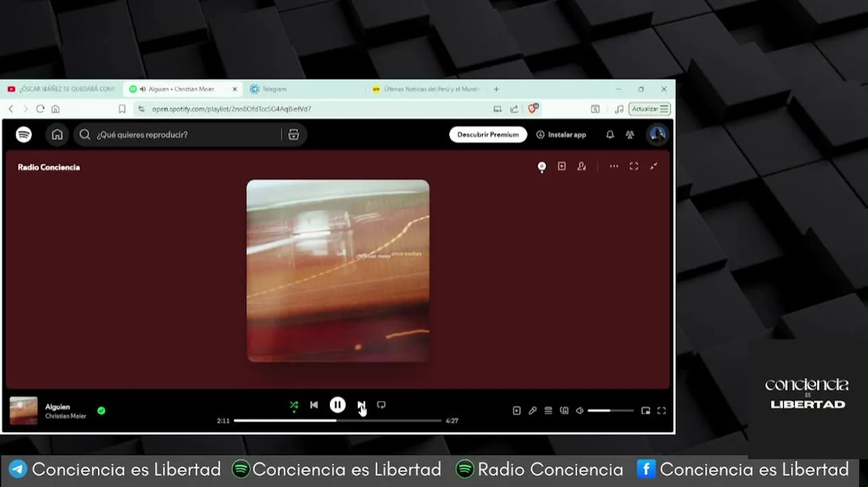Screen dimensions: 868x487
Task: Click the address bar URL open.spotify.com
Action: [x=232, y=109]
